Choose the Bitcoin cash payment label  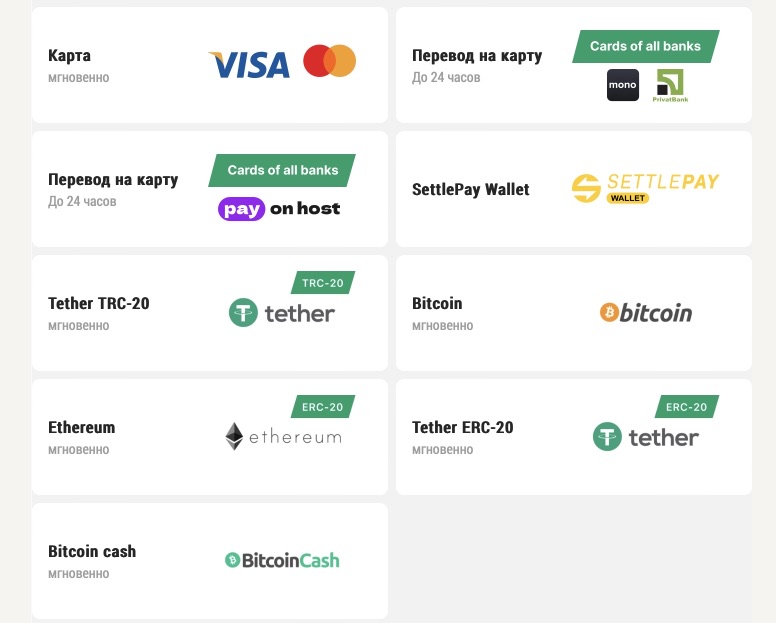(92, 551)
